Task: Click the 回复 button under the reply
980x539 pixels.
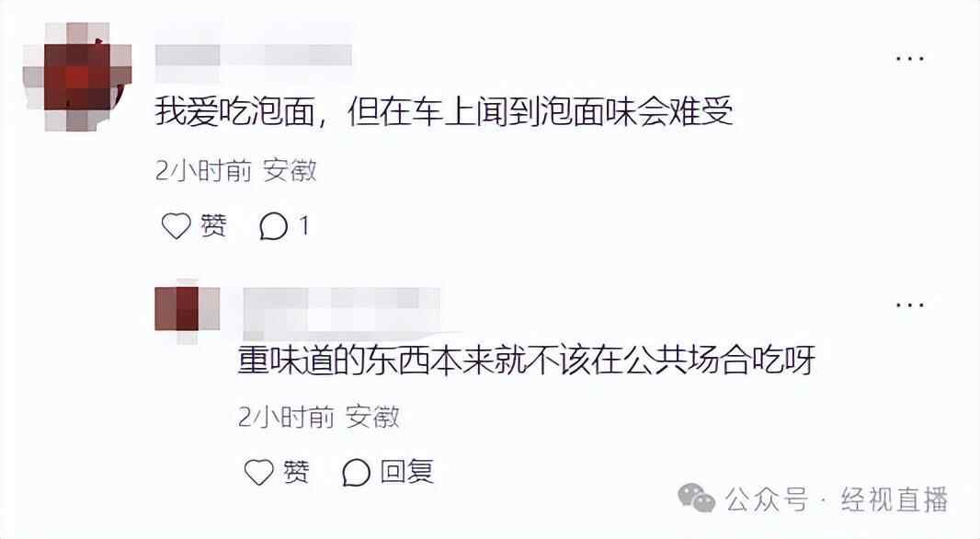Action: coord(407,472)
